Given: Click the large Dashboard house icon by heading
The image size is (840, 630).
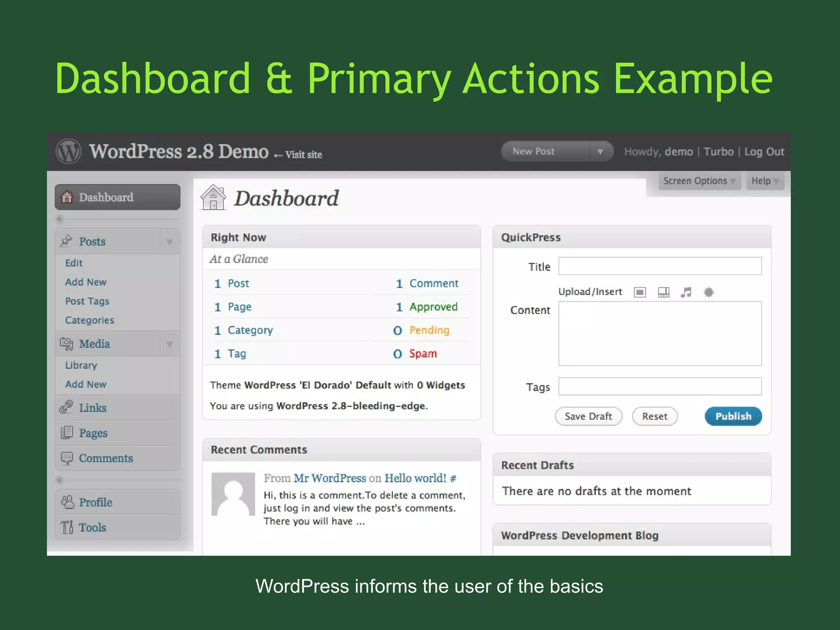Looking at the screenshot, I should click(213, 198).
